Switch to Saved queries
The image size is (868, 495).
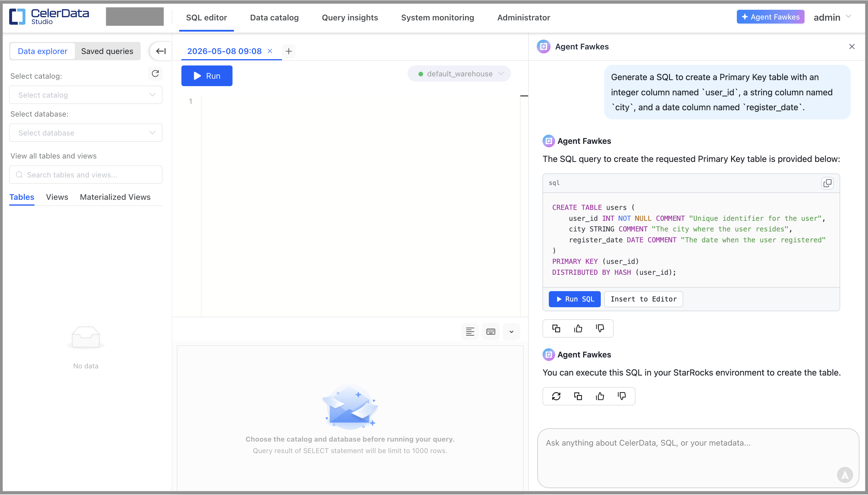point(107,51)
